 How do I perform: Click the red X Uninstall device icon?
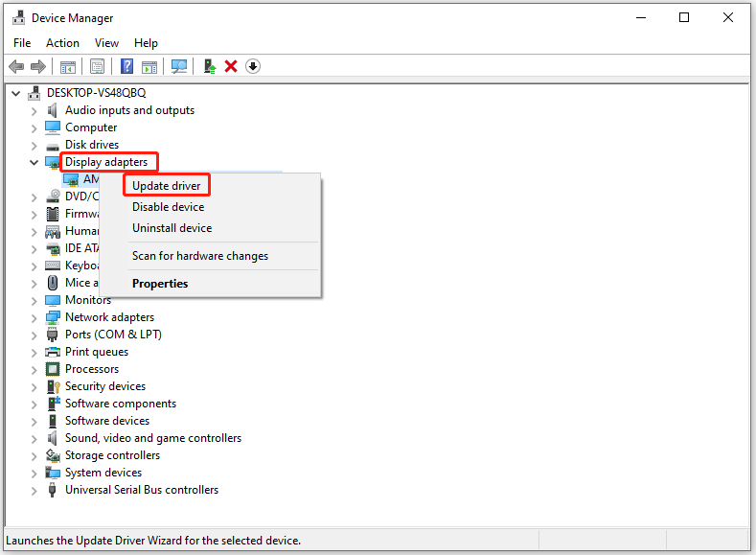pyautogui.click(x=231, y=66)
